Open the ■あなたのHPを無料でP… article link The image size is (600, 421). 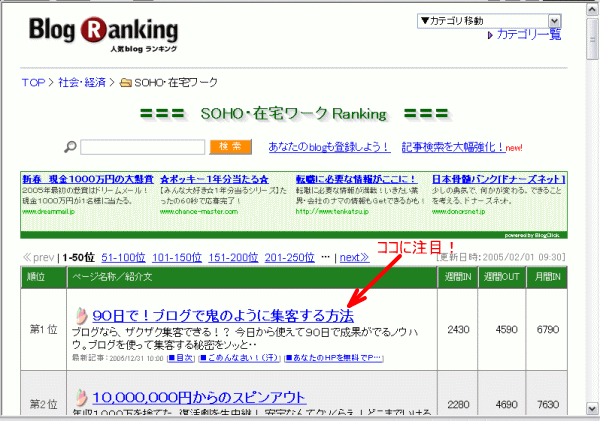pos(334,358)
